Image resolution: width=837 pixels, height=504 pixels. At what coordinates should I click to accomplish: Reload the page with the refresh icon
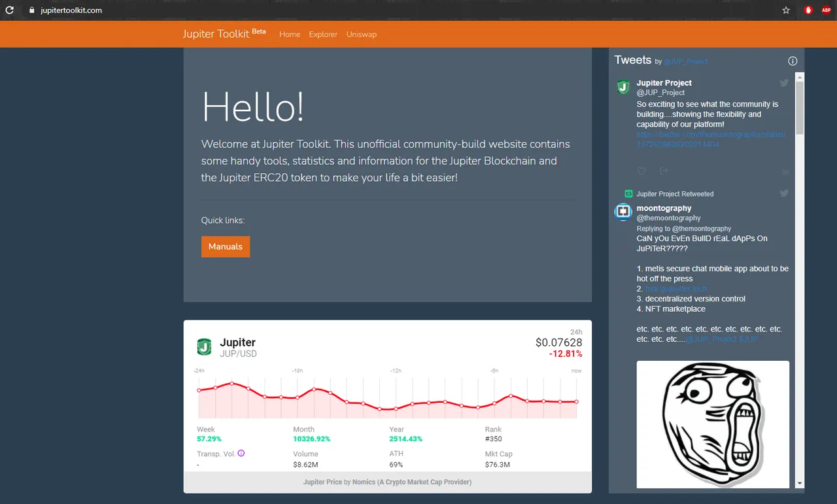(x=9, y=10)
